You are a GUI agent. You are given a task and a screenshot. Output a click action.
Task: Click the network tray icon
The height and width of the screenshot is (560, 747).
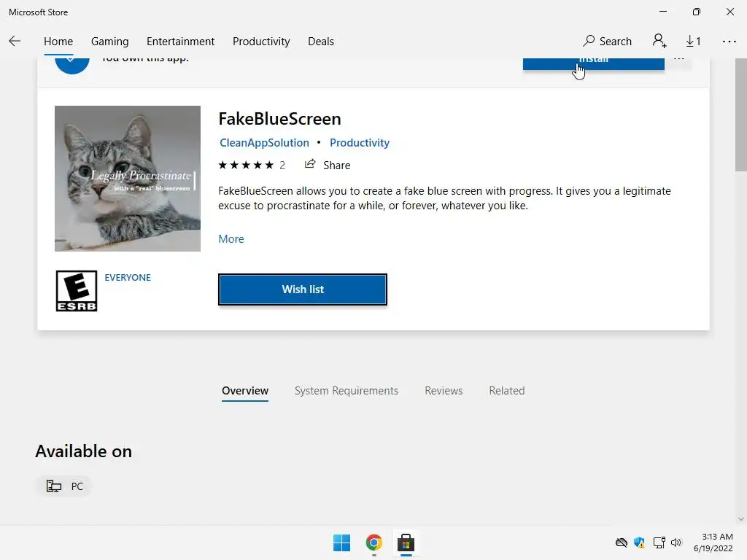point(659,542)
